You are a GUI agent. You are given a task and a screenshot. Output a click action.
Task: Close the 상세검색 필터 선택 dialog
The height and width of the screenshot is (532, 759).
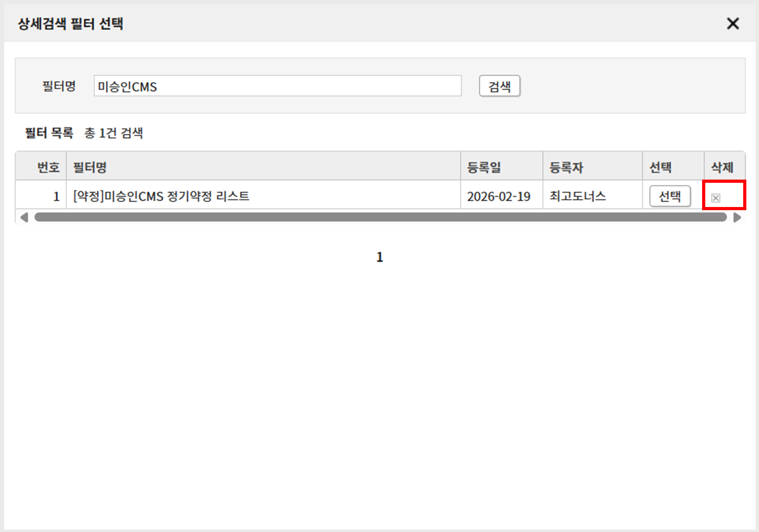[x=733, y=24]
